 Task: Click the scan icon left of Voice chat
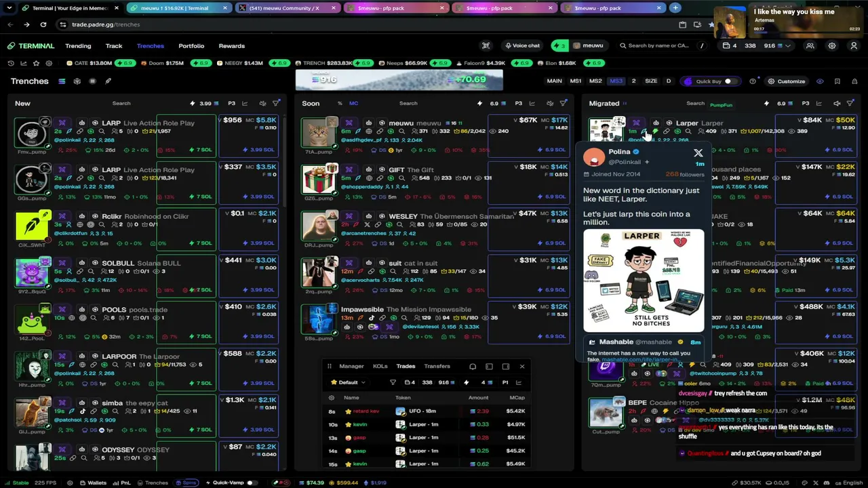pyautogui.click(x=486, y=46)
